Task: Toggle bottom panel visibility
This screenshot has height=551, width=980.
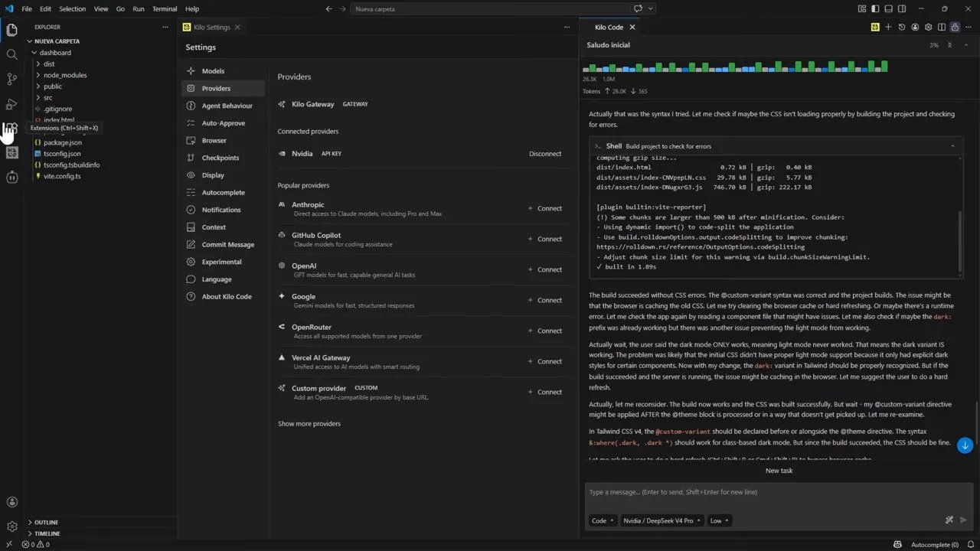Action: click(x=888, y=8)
